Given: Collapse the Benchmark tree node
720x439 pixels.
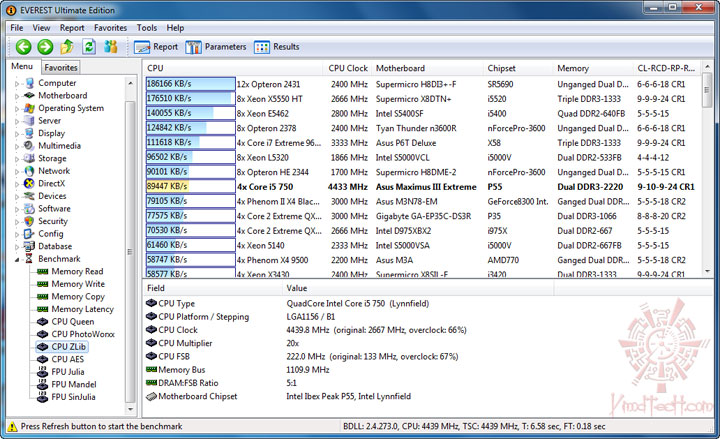Looking at the screenshot, I should pyautogui.click(x=17, y=260).
